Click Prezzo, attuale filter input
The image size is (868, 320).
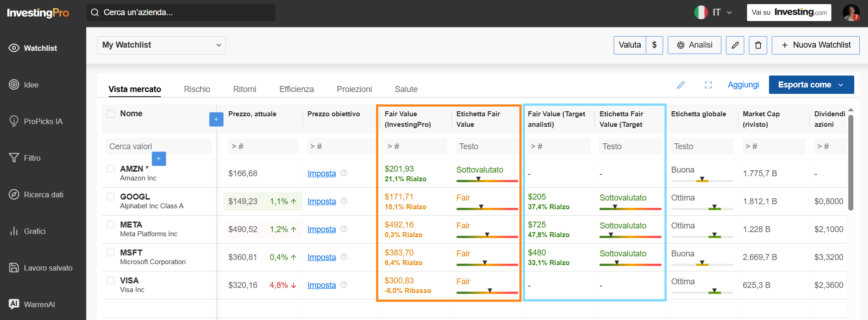tap(263, 146)
